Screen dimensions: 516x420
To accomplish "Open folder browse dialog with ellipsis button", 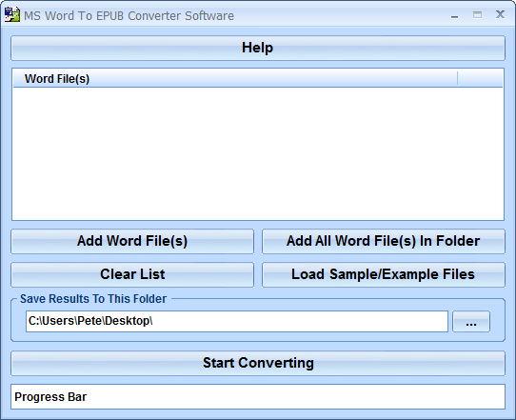I will (471, 322).
